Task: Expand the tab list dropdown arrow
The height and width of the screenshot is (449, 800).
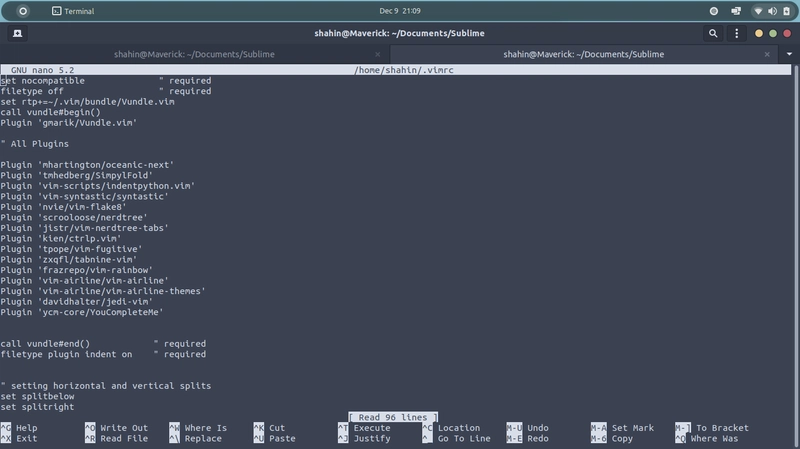Action: pyautogui.click(x=790, y=54)
